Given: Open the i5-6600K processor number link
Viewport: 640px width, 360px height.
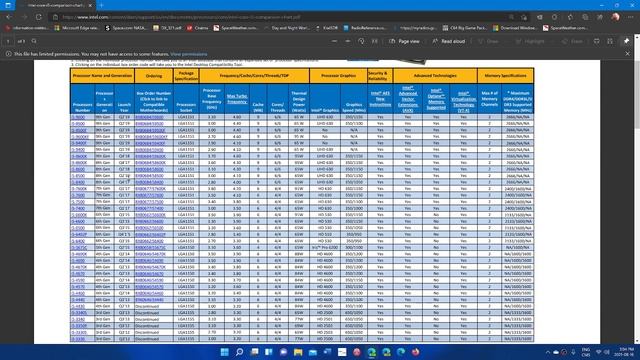Looking at the screenshot, I should point(79,215).
